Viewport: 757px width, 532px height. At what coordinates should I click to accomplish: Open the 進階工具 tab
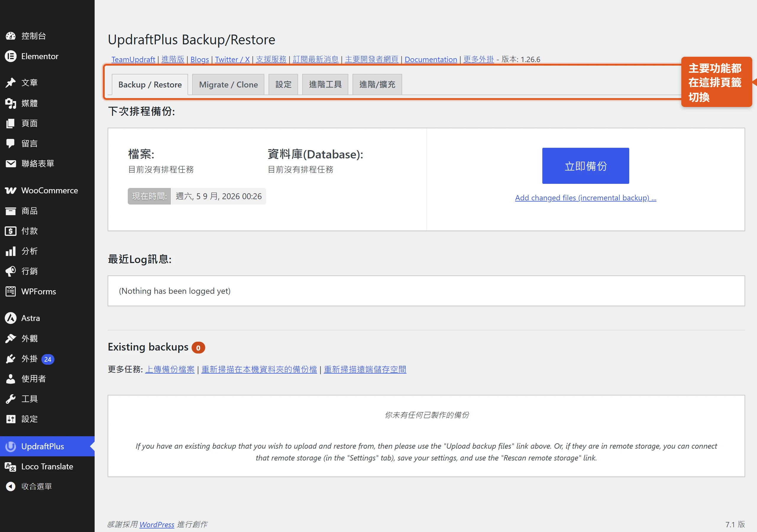pyautogui.click(x=325, y=85)
